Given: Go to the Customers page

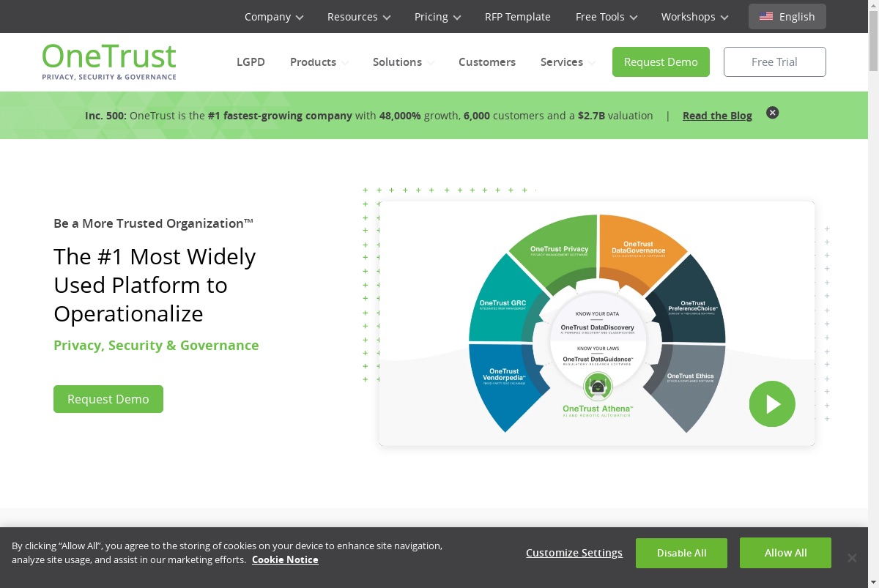Looking at the screenshot, I should point(487,62).
